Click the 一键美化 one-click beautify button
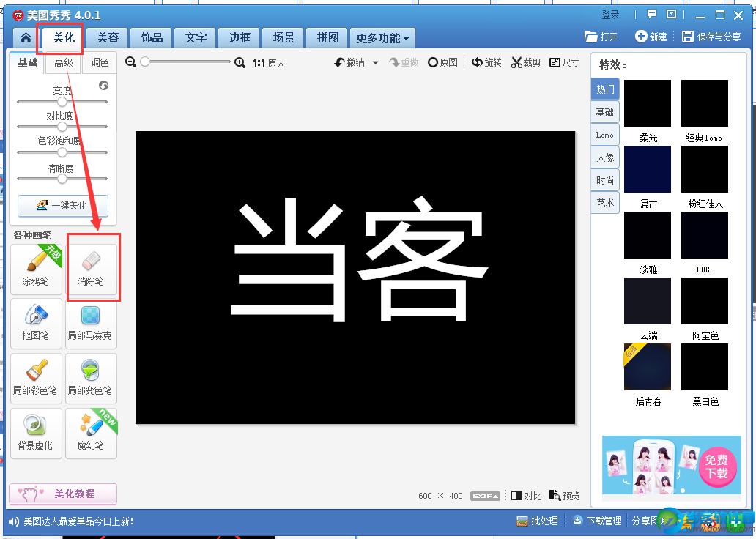 (x=63, y=205)
